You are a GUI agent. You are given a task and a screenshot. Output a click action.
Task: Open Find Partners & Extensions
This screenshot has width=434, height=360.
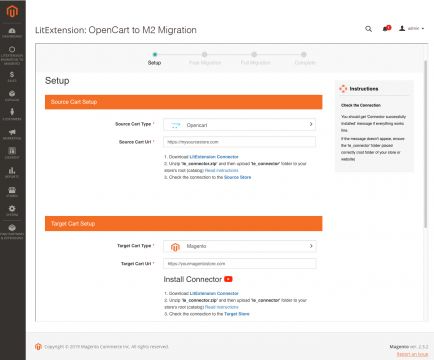click(x=12, y=232)
